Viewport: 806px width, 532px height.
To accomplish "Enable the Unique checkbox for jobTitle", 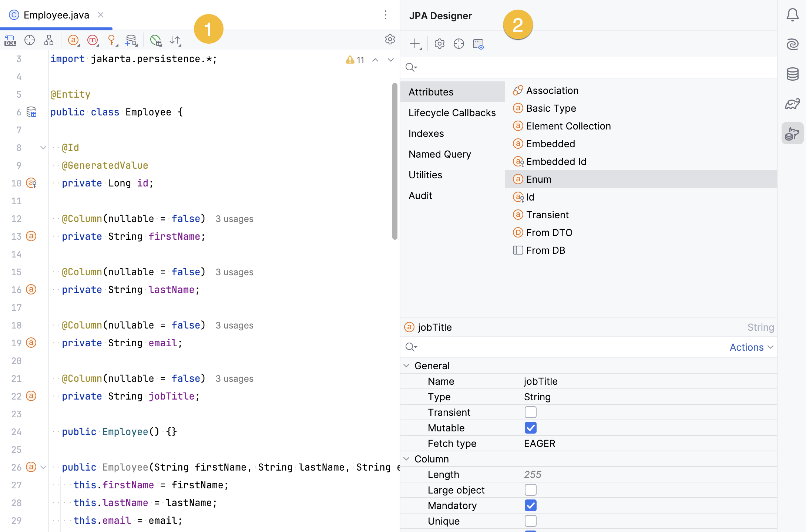I will [530, 521].
